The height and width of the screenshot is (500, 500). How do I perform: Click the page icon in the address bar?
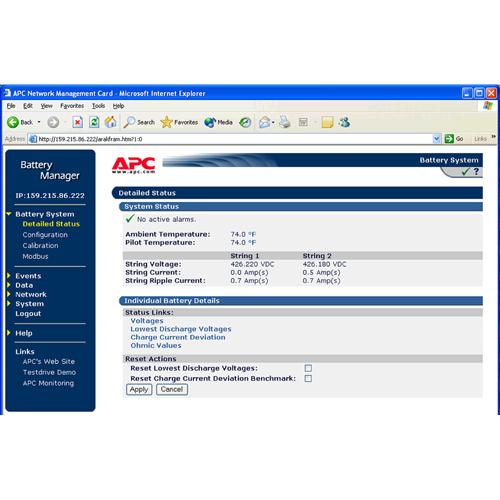(x=33, y=139)
